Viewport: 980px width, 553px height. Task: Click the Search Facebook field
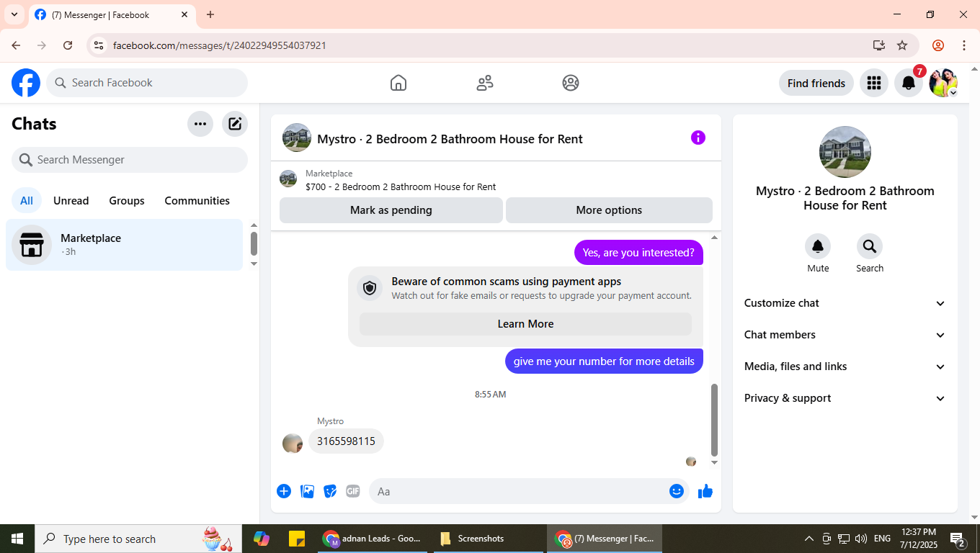[x=147, y=83]
